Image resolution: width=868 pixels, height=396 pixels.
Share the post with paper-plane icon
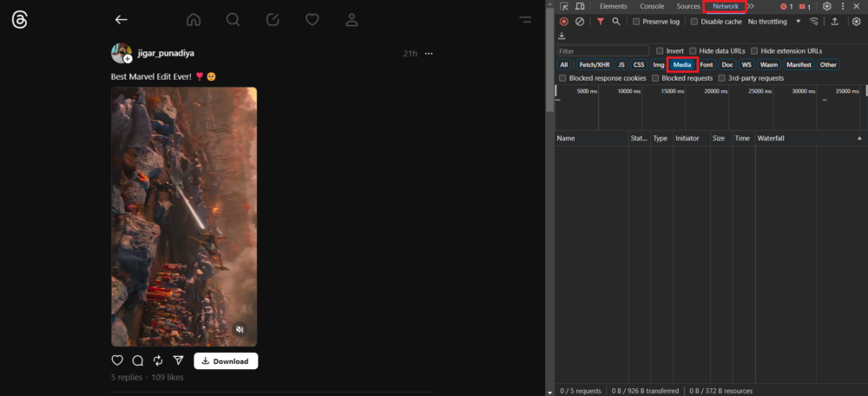tap(178, 360)
